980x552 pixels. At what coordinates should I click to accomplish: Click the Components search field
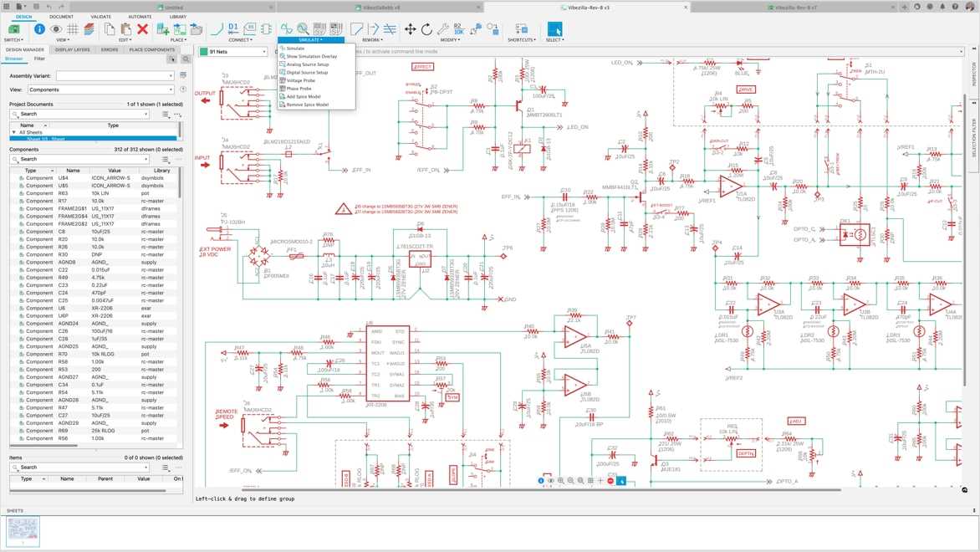coord(79,160)
